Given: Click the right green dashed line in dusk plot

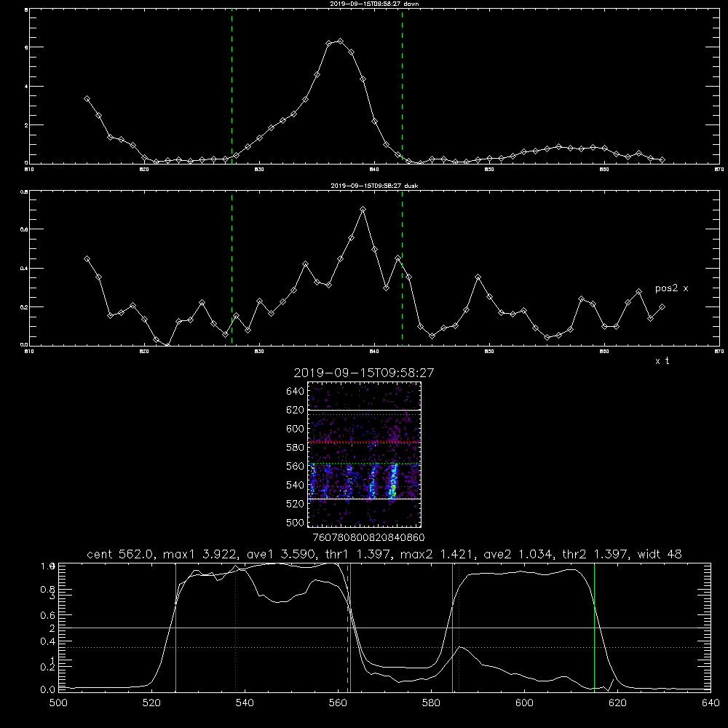Looking at the screenshot, I should 402,268.
